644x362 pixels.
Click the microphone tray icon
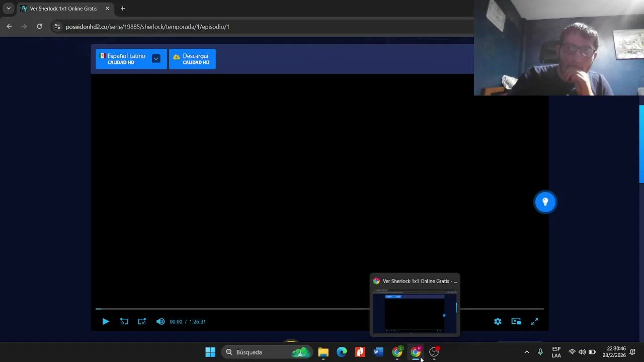540,352
